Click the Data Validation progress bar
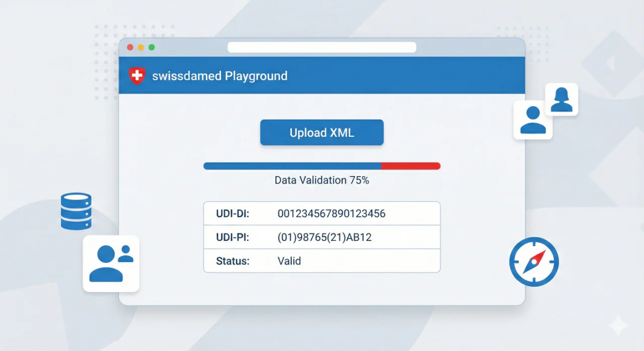This screenshot has height=351, width=644. pyautogui.click(x=322, y=166)
